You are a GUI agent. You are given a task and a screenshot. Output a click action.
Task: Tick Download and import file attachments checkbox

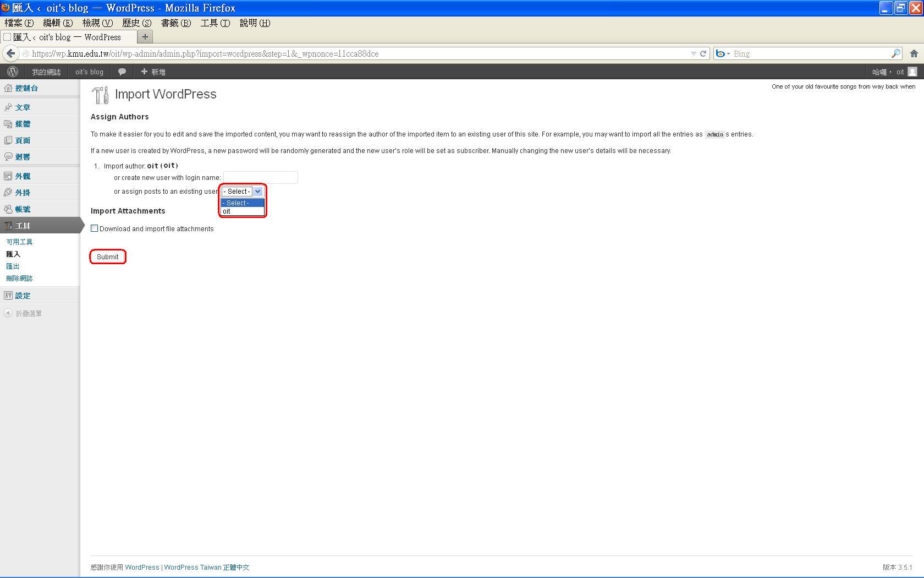94,228
